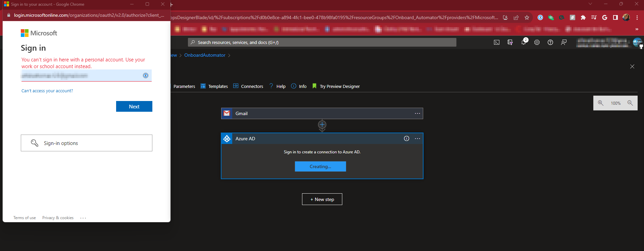Image resolution: width=644 pixels, height=251 pixels.
Task: Click footer ellipsis in sign-in window
Action: (83, 218)
